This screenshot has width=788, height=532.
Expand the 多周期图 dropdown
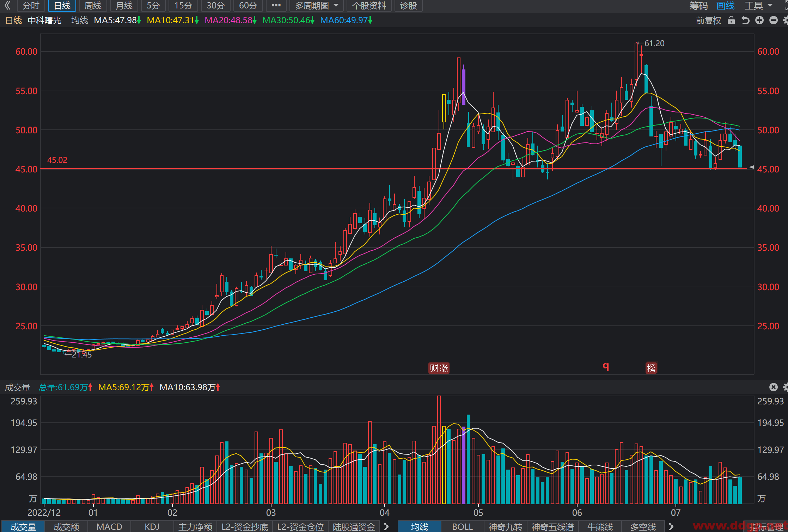click(316, 6)
